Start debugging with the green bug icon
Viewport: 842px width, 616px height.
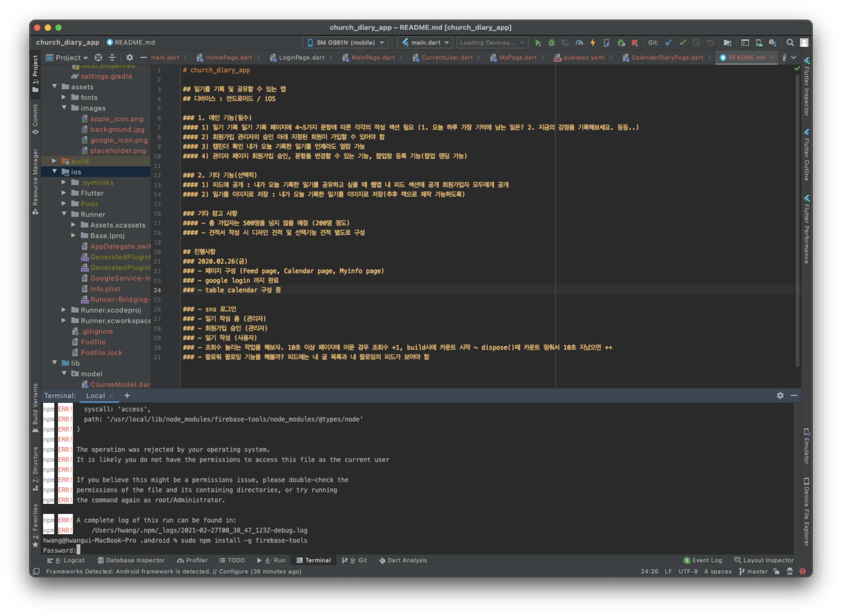551,43
